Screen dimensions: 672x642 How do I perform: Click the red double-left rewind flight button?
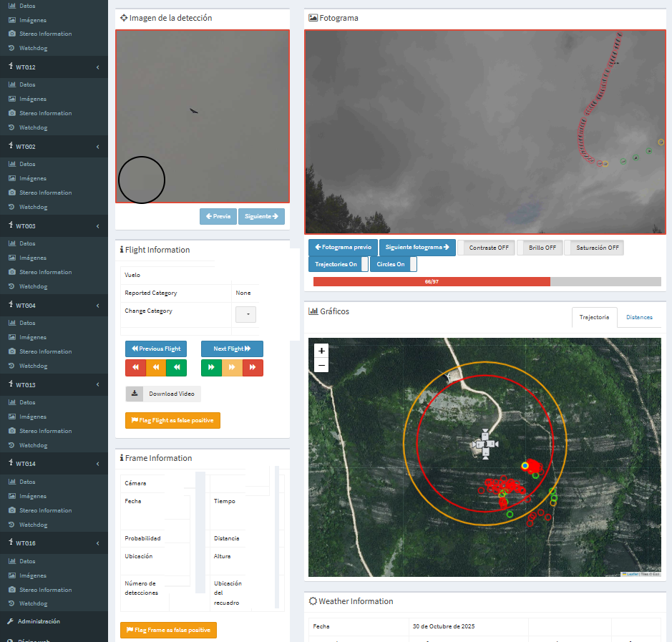135,368
